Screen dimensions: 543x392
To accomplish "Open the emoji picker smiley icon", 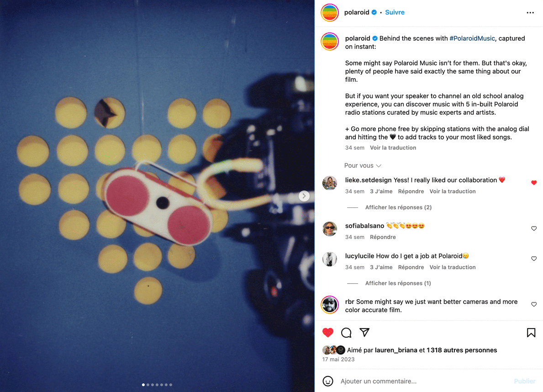I will (x=327, y=381).
